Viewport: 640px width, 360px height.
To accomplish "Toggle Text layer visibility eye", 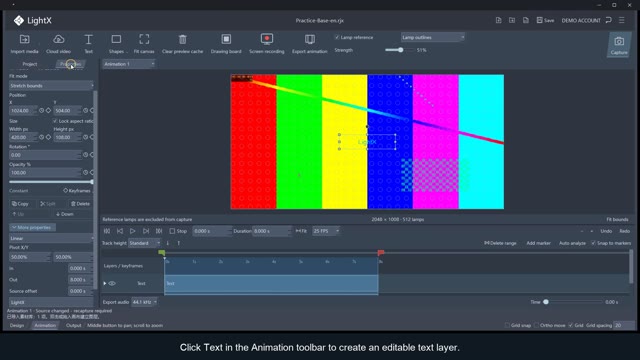I will (112, 283).
